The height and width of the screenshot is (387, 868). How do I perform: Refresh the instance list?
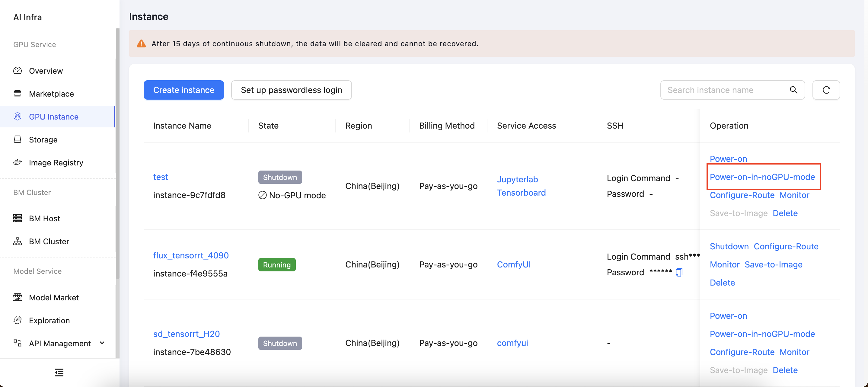826,90
